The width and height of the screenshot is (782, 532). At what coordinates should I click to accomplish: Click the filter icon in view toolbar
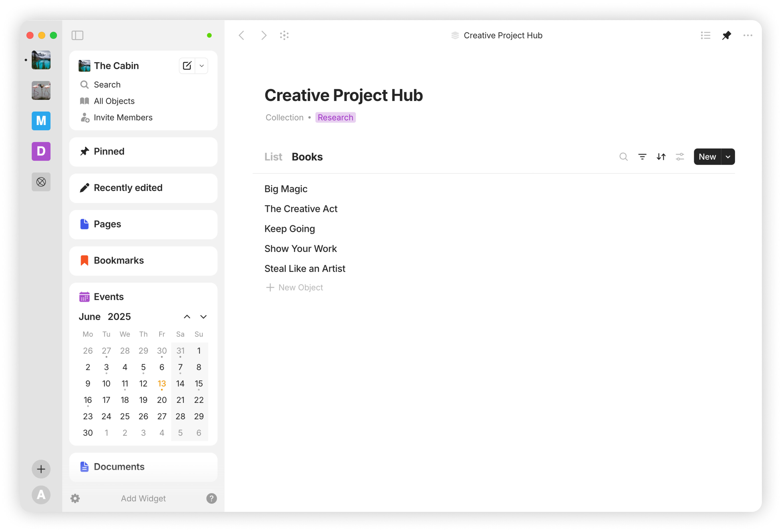pyautogui.click(x=642, y=157)
